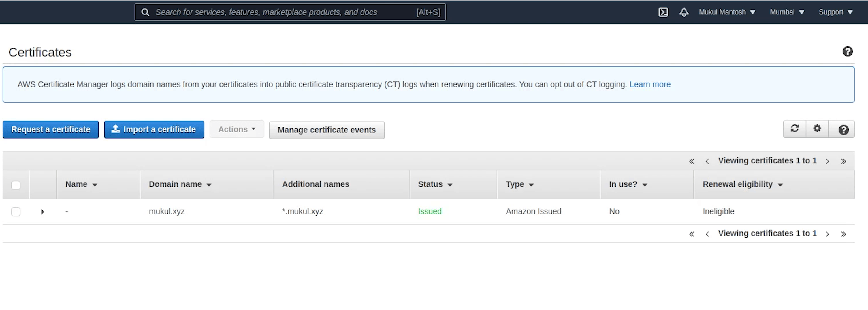Sort by the Status column header
Screen dimensions: 868x310
pos(435,184)
